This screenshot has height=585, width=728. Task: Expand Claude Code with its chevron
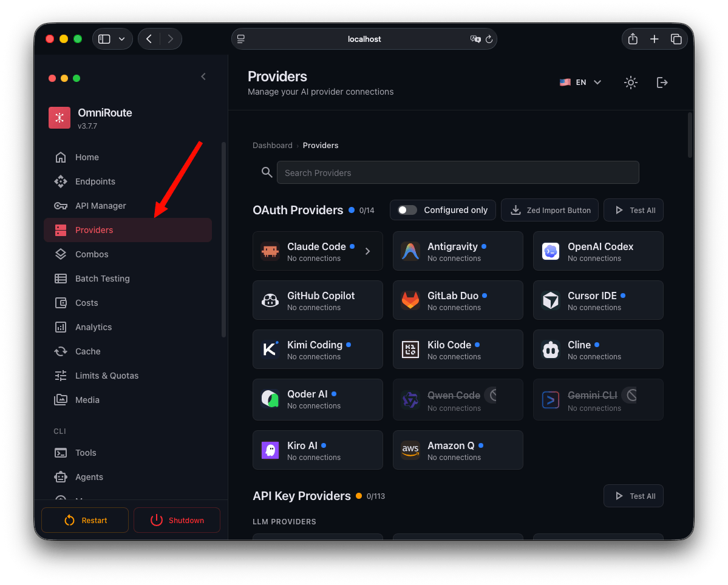click(x=368, y=251)
